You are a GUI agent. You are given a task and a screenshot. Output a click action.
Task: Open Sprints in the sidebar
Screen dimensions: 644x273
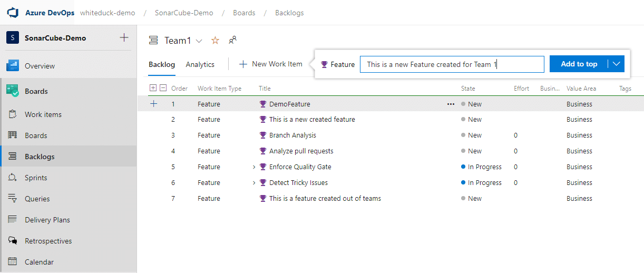click(x=36, y=178)
